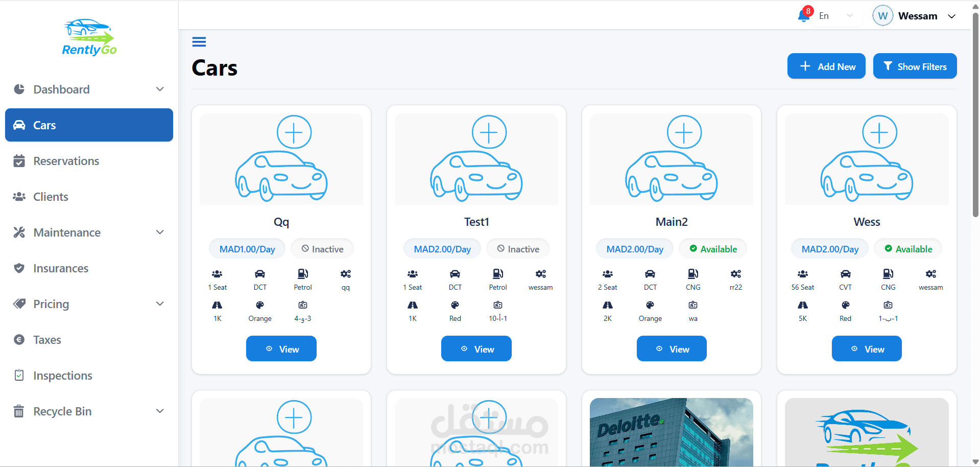Open the hamburger menu toggle icon

(x=199, y=42)
